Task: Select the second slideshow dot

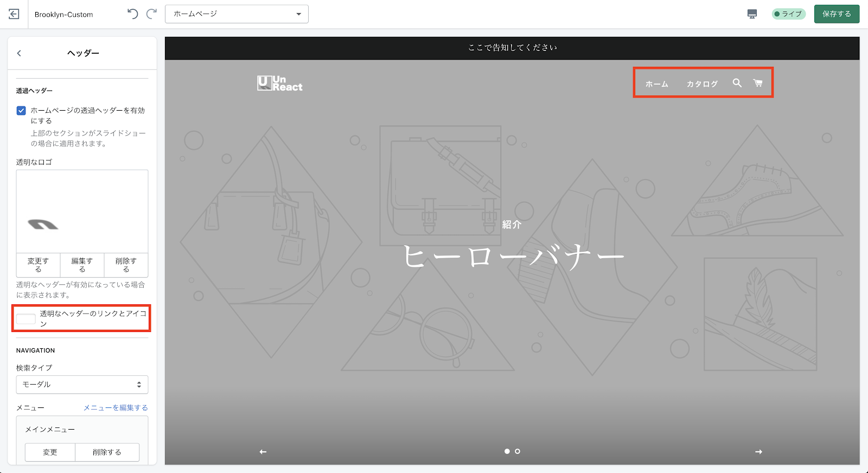Action: (x=518, y=451)
